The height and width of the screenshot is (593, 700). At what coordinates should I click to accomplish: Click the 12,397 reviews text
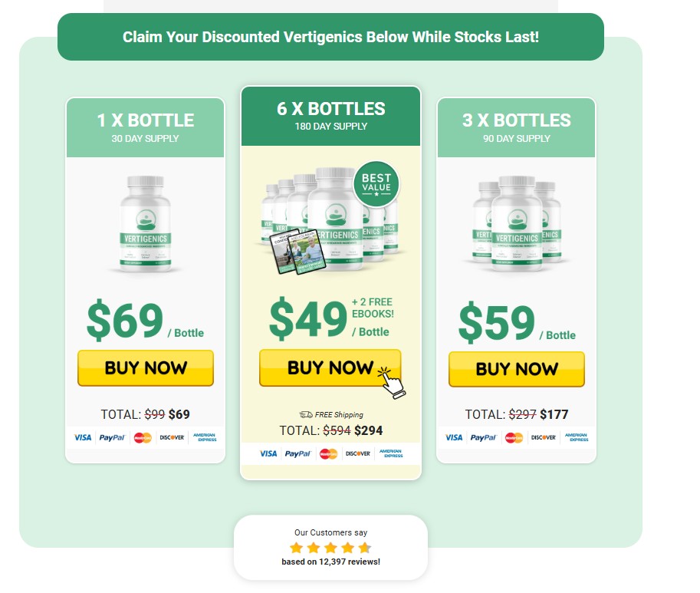point(330,562)
